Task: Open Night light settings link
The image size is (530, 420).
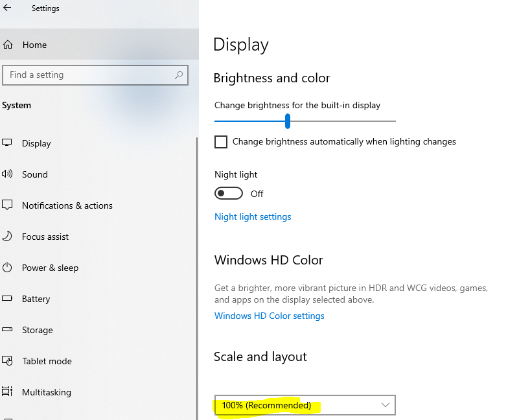Action: (x=253, y=217)
